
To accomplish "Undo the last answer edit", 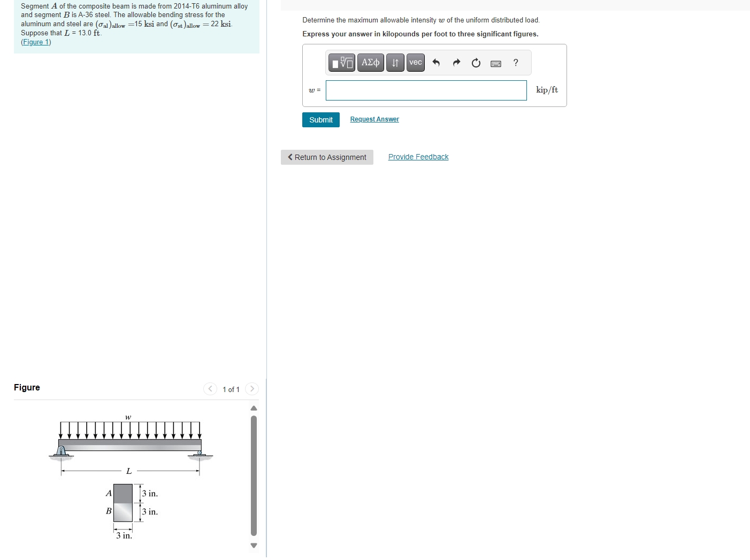I will click(x=436, y=63).
